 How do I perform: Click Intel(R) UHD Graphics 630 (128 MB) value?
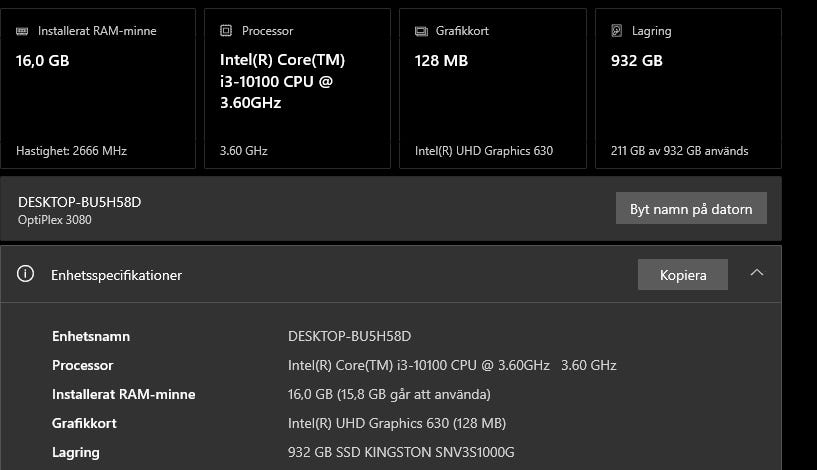(x=397, y=423)
